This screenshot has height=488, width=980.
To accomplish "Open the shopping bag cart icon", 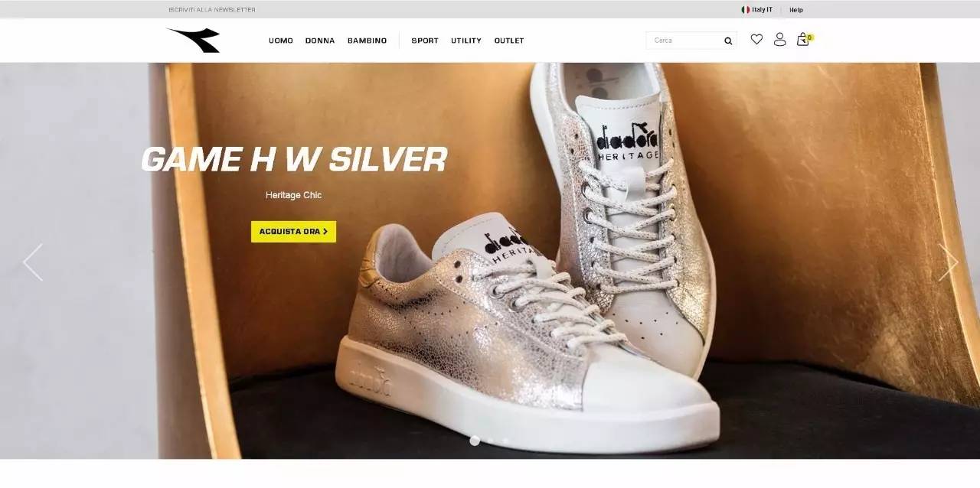I will pos(802,39).
